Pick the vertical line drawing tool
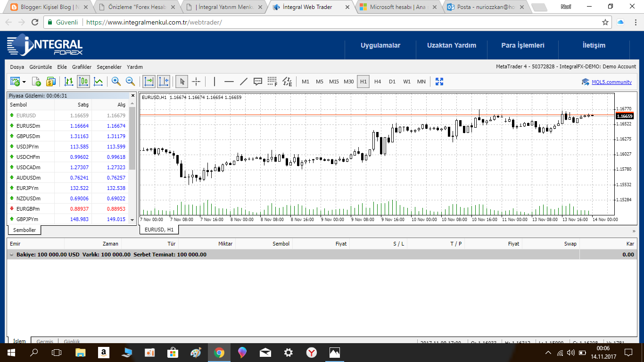Image resolution: width=644 pixels, height=362 pixels. 215,82
